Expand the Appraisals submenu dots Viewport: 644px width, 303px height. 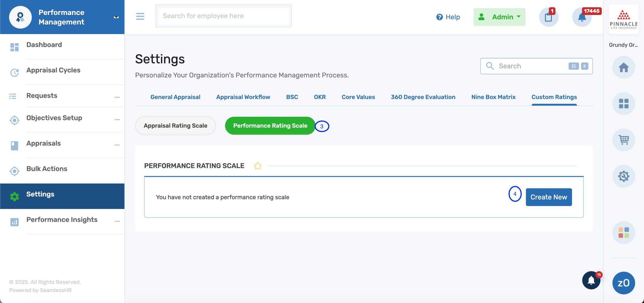[117, 145]
